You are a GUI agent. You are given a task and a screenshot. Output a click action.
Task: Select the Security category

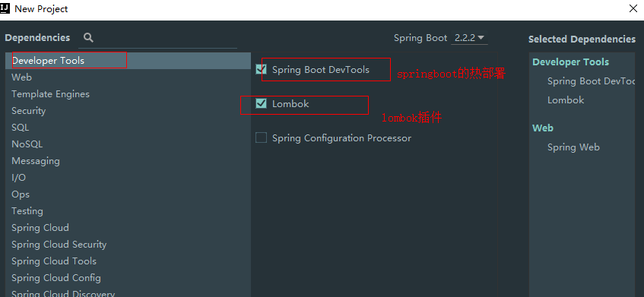(x=128, y=111)
